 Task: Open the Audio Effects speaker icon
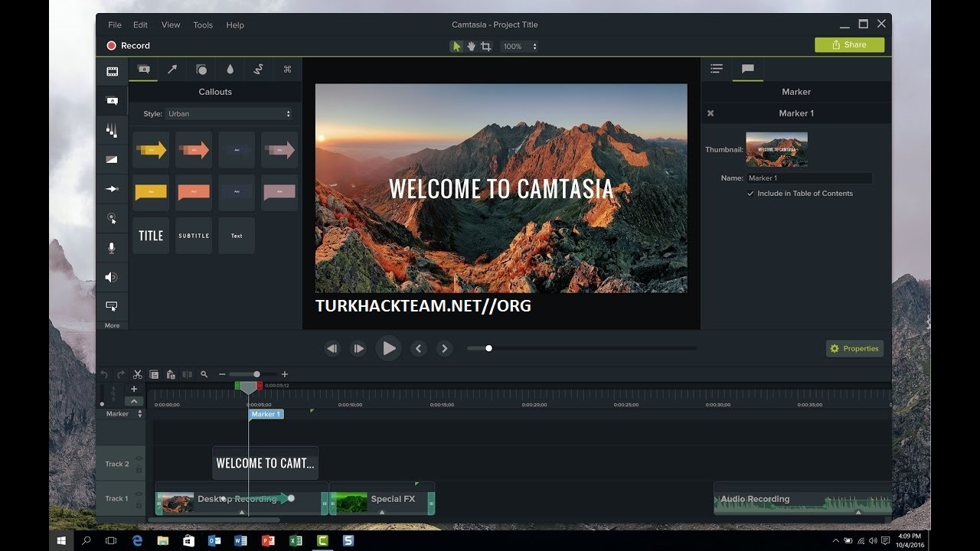point(112,277)
